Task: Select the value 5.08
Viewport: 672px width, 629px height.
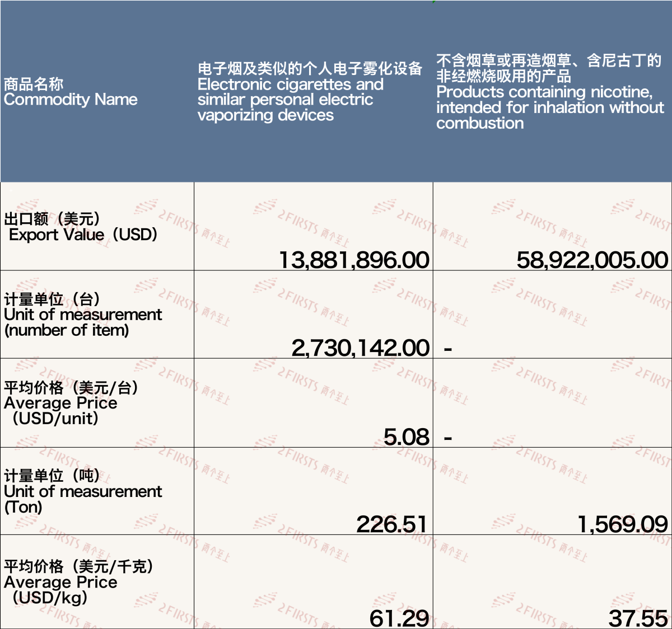Action: click(x=407, y=436)
